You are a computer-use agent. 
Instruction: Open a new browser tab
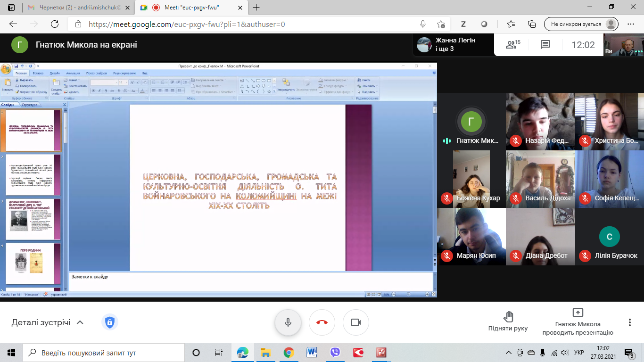(x=256, y=8)
